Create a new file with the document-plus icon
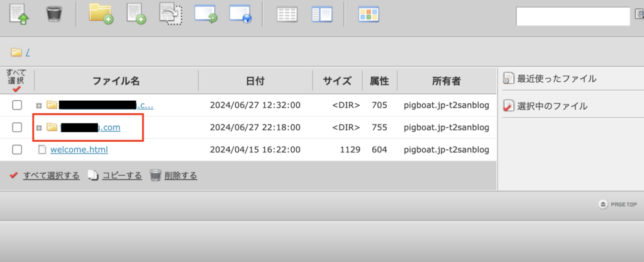 136,14
